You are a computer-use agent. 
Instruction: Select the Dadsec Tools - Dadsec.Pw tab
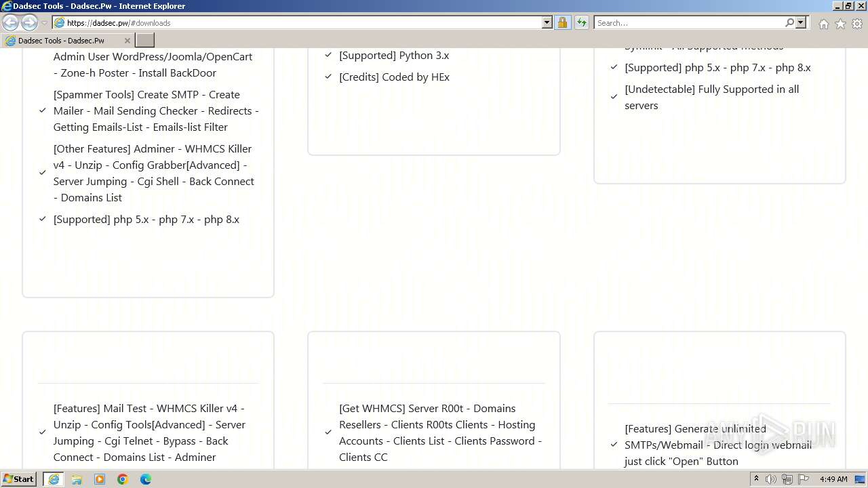67,41
